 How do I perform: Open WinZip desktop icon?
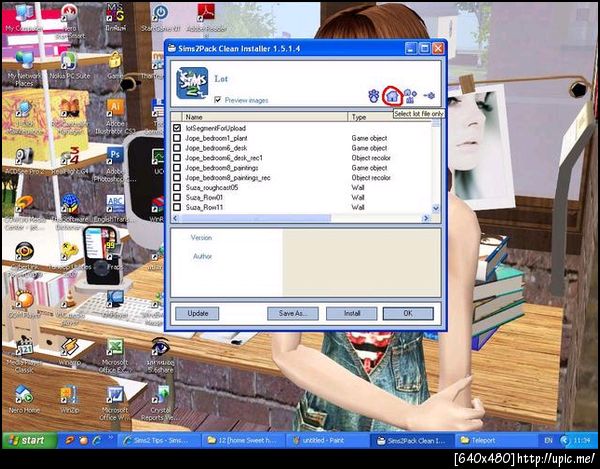coord(69,400)
